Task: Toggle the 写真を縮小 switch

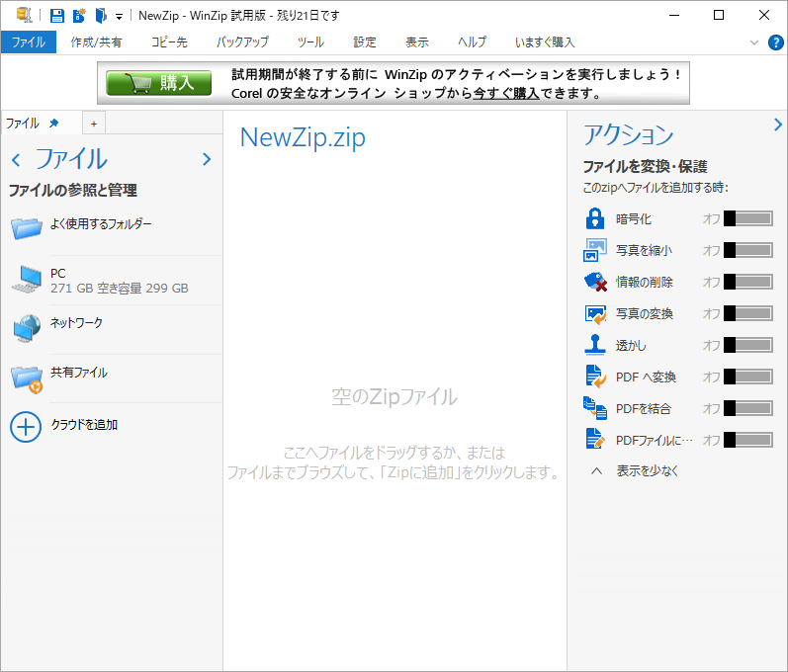Action: pyautogui.click(x=748, y=250)
